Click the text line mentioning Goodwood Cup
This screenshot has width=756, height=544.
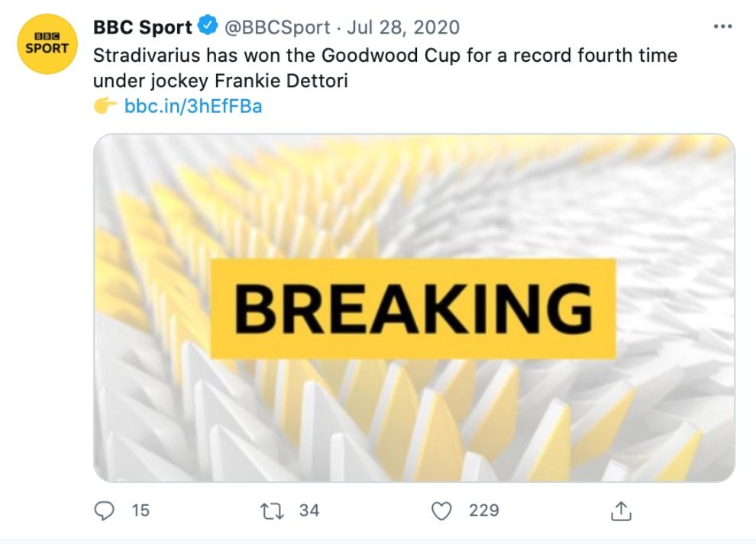coord(385,56)
